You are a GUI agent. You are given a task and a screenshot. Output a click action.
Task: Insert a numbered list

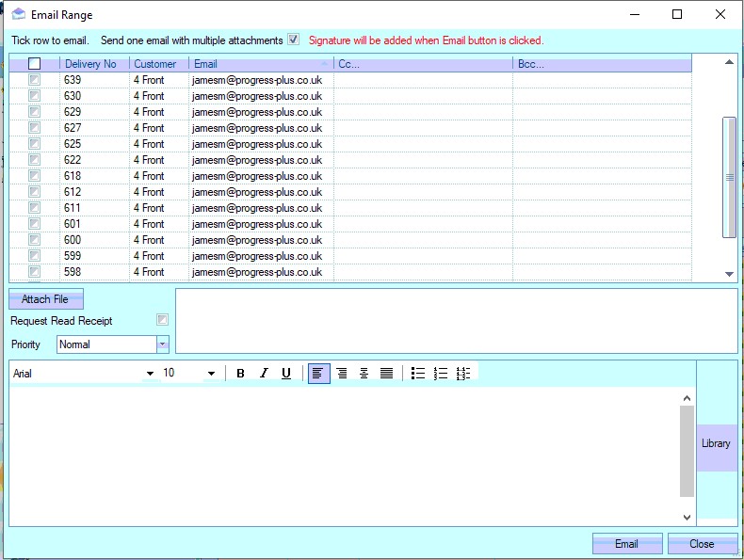pos(441,374)
